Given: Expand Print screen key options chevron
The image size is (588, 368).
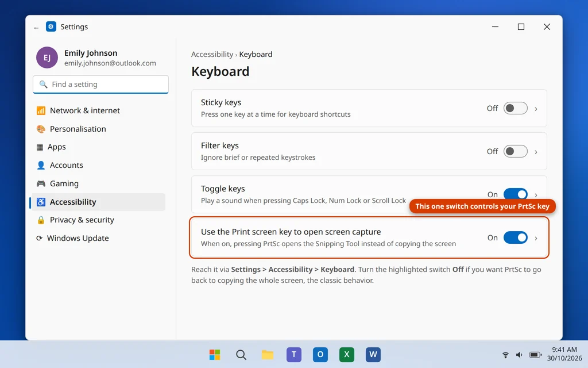Looking at the screenshot, I should 536,239.
